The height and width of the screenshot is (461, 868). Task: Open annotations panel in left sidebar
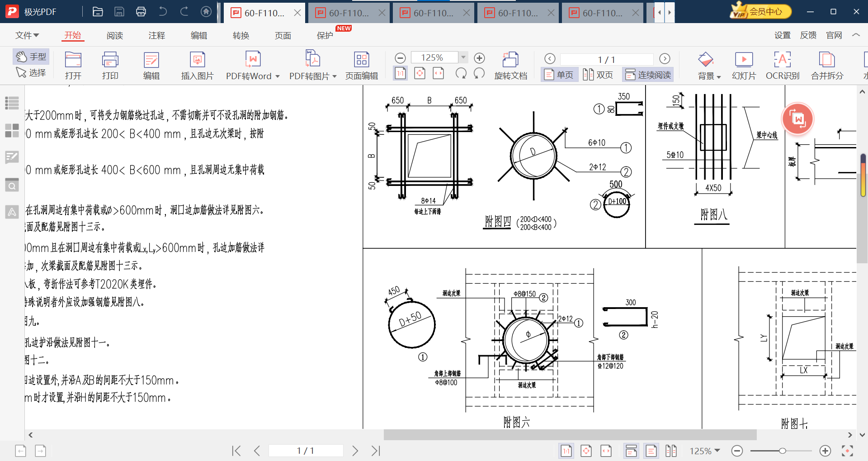coord(12,157)
